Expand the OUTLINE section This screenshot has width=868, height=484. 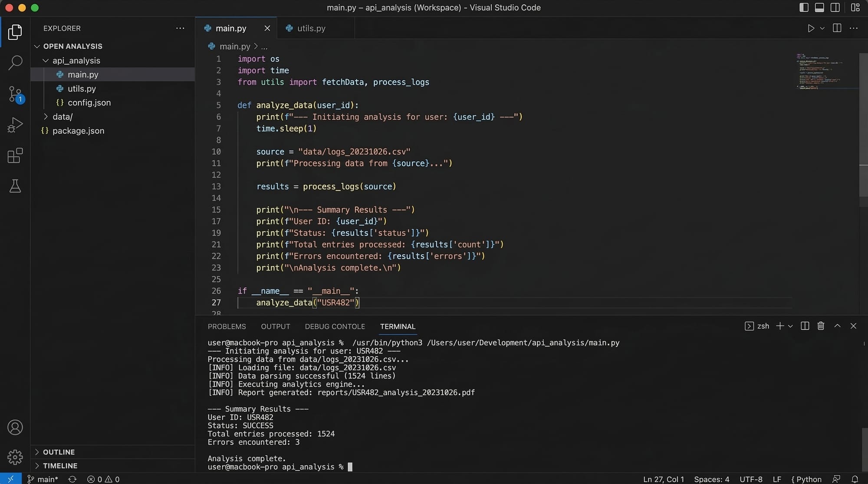(x=59, y=452)
